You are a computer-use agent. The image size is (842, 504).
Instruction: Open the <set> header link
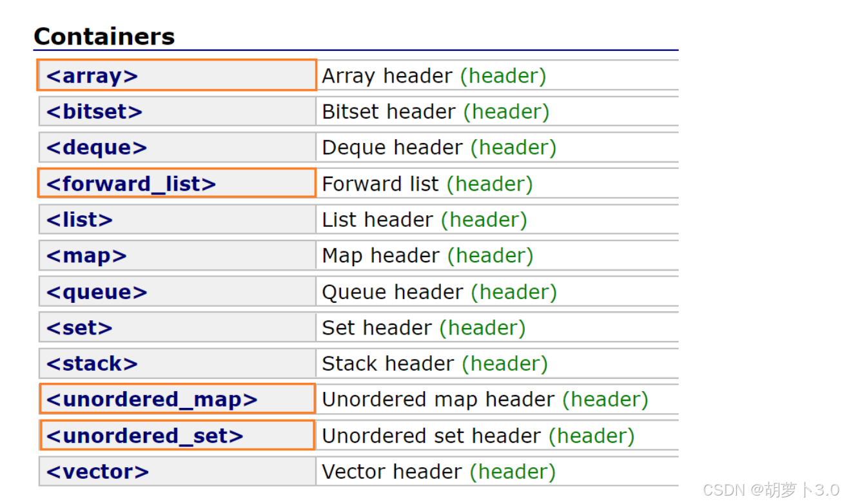tap(79, 328)
